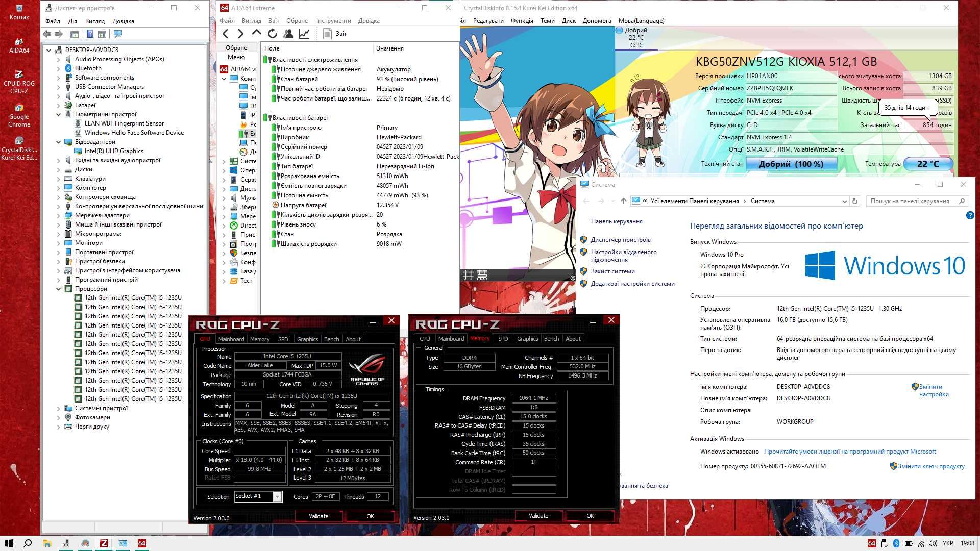Click the Bluetooth tray icon

coord(896,543)
